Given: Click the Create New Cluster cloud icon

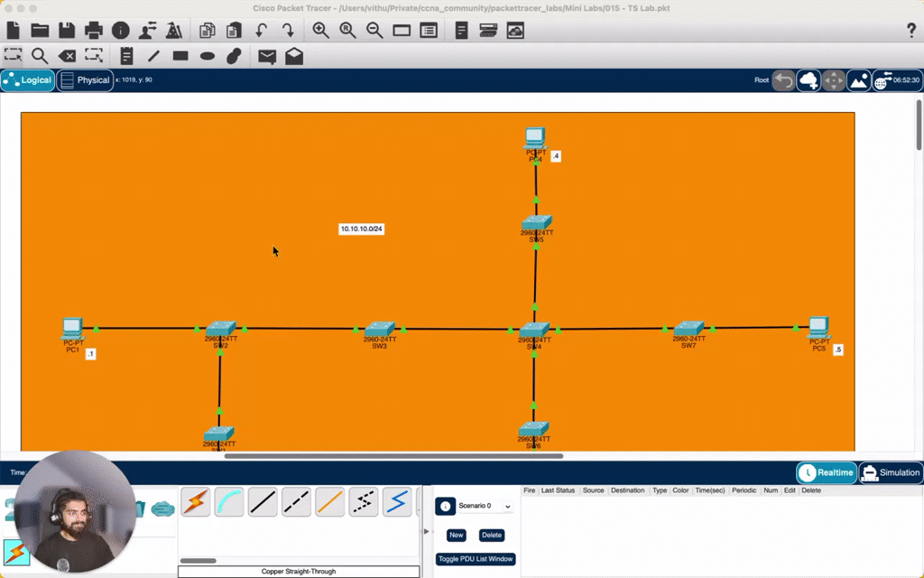Looking at the screenshot, I should coord(808,80).
